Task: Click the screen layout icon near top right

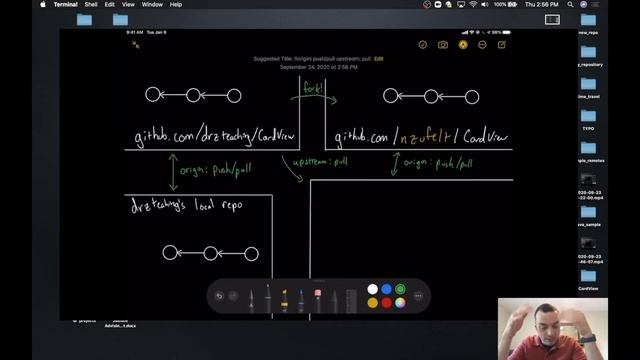Action: pyautogui.click(x=552, y=20)
